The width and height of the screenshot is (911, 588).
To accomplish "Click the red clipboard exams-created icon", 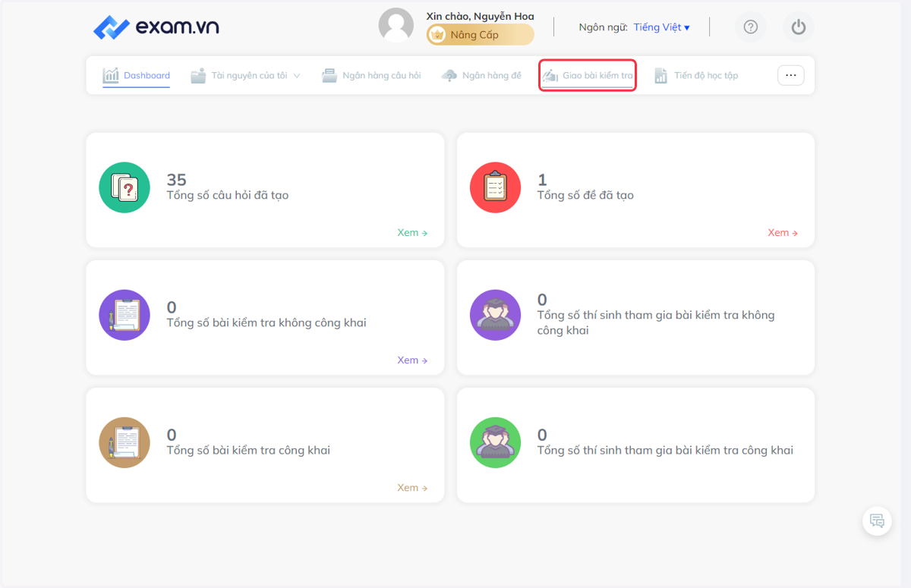I will click(495, 187).
